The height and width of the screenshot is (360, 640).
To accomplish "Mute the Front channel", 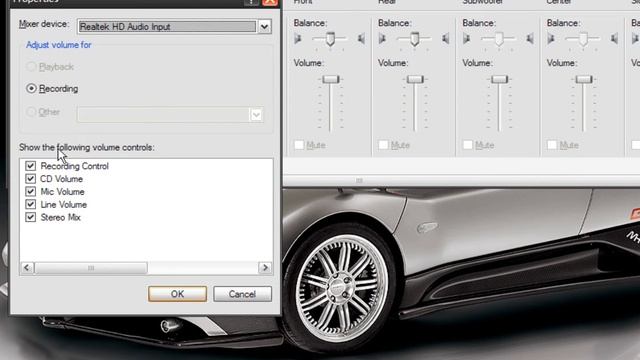I will [299, 145].
